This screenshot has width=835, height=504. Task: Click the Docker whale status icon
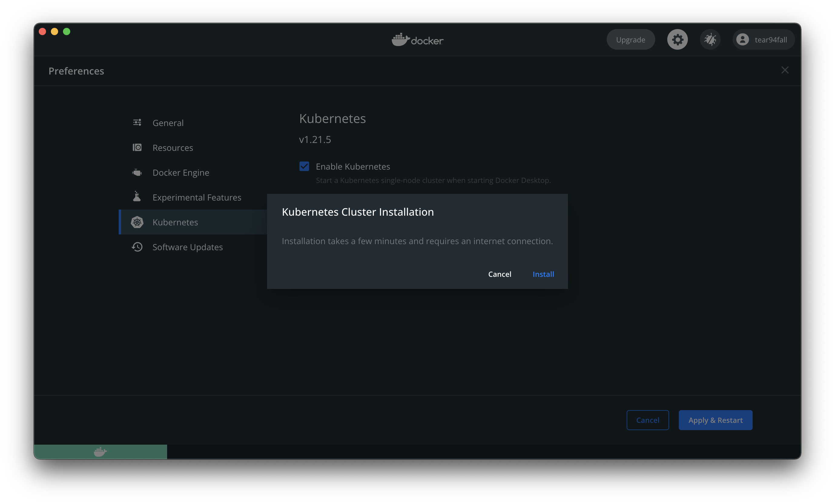tap(100, 452)
